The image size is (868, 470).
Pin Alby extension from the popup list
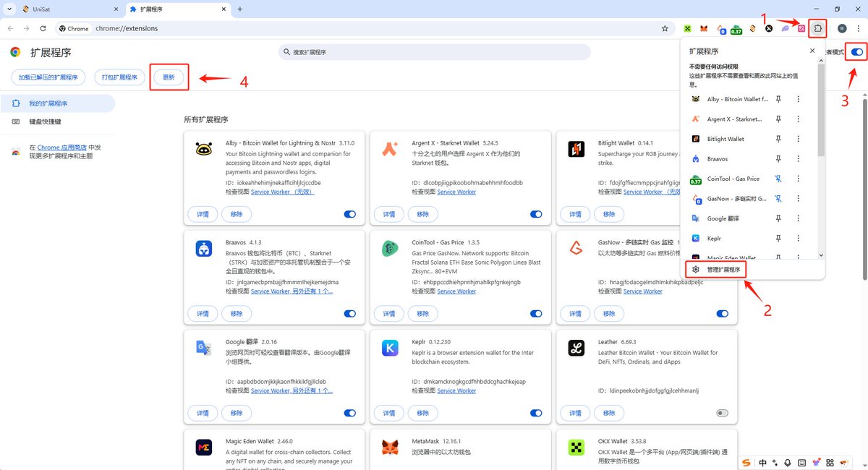[x=778, y=99]
